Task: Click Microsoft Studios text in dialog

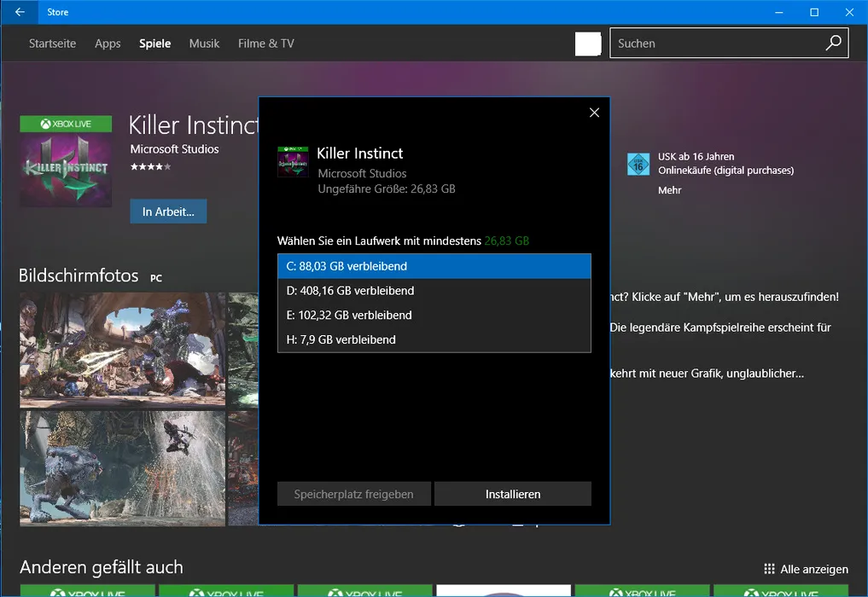Action: [x=362, y=173]
